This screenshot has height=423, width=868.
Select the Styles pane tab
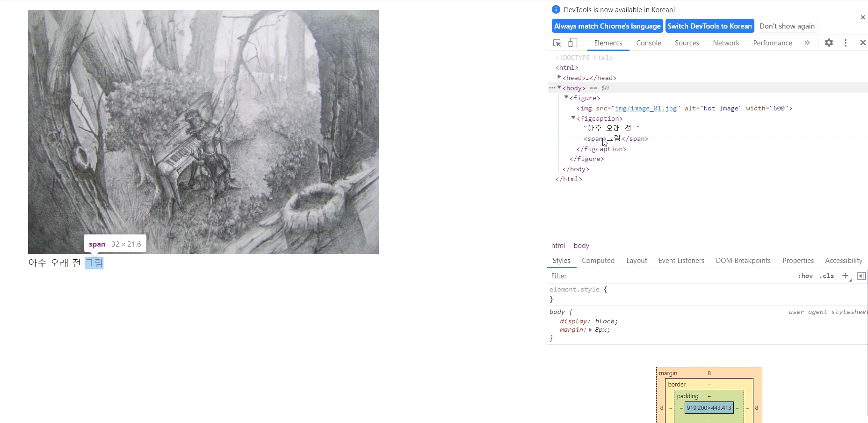[x=561, y=261]
